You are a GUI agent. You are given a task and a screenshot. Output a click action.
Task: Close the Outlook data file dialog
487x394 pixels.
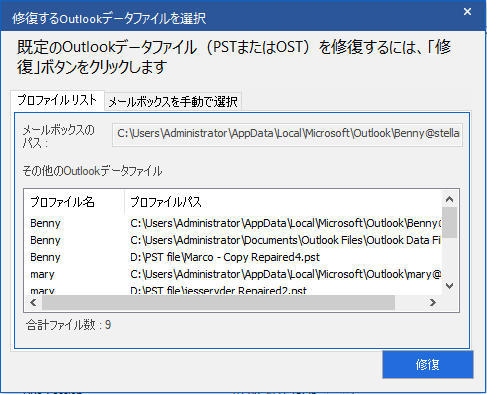coord(467,12)
